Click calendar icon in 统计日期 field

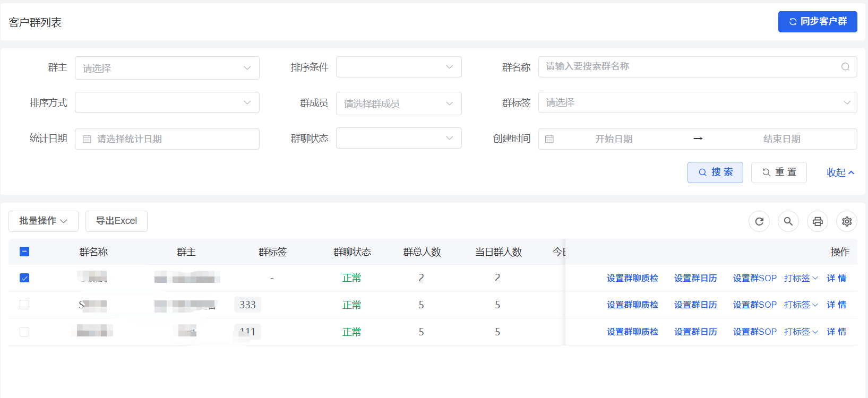(x=87, y=139)
